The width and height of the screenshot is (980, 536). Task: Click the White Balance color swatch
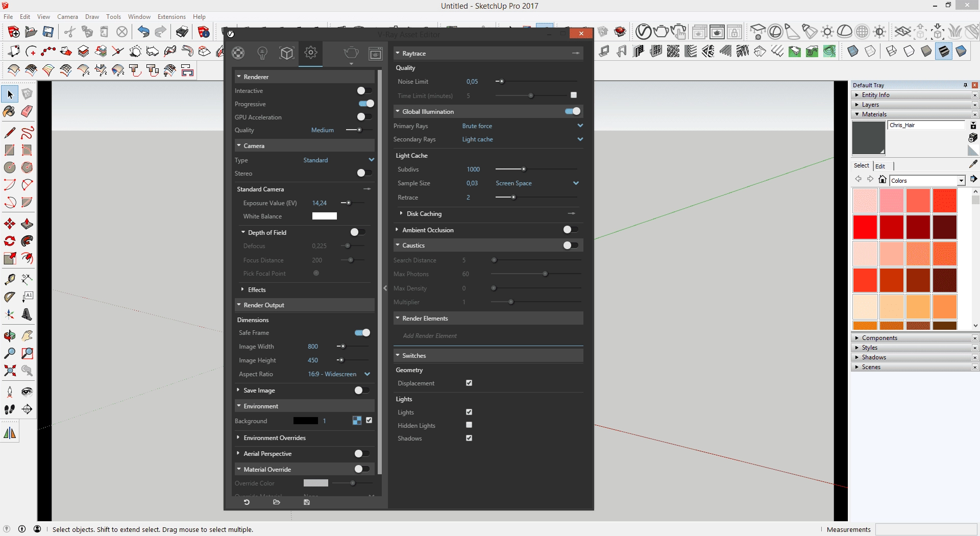click(x=325, y=216)
